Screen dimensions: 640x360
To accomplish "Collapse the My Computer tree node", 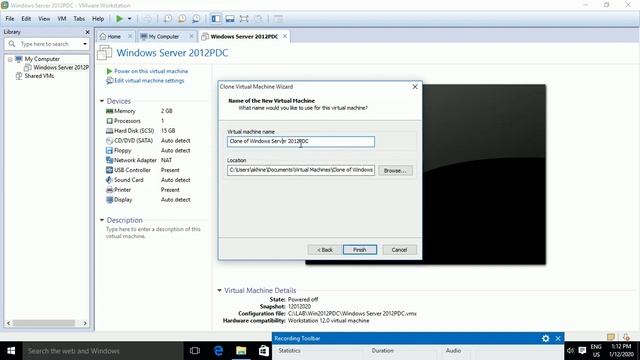I will (10, 59).
